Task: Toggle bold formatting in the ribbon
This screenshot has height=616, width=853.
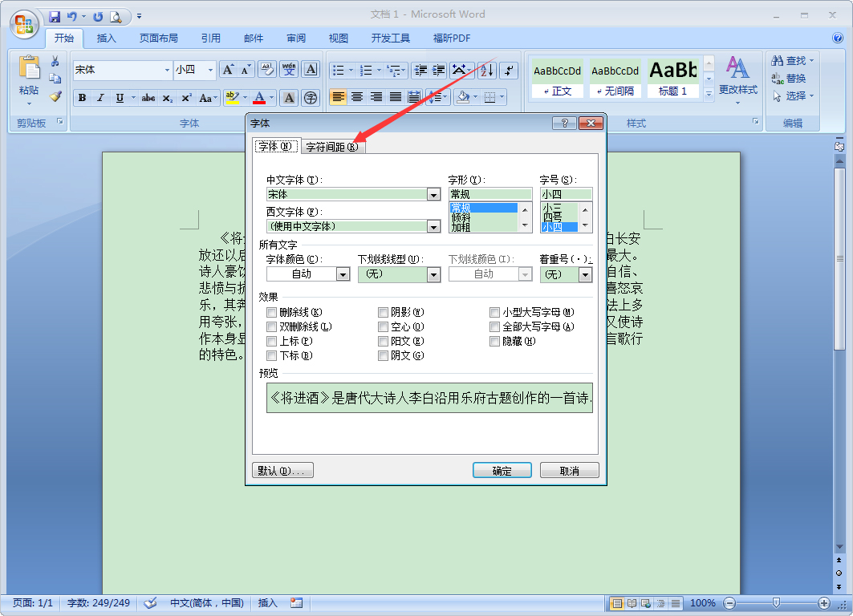Action: point(82,97)
